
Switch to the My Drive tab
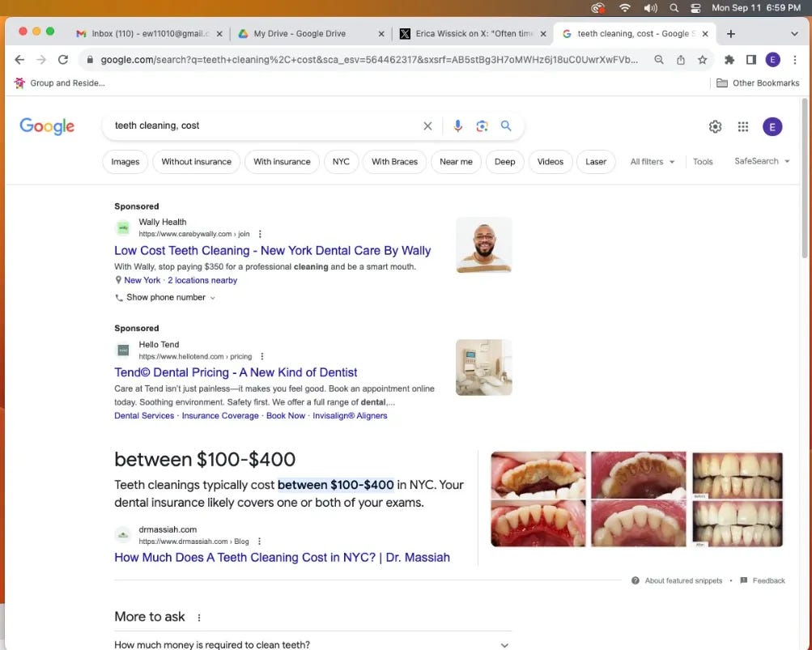point(311,34)
